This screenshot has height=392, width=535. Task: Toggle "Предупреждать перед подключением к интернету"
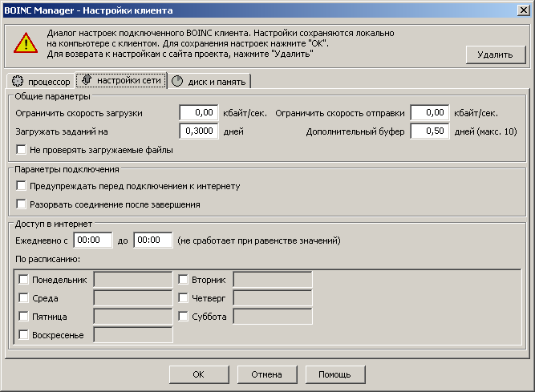coord(22,186)
